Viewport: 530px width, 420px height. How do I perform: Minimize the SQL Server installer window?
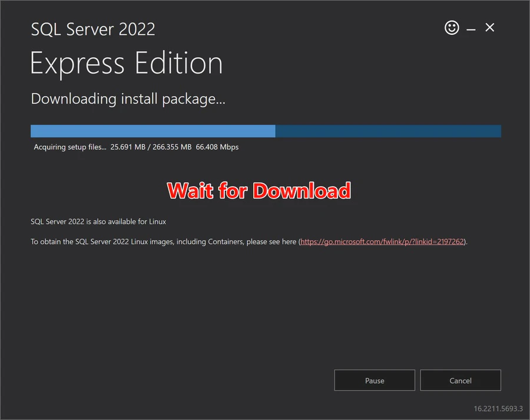(471, 30)
